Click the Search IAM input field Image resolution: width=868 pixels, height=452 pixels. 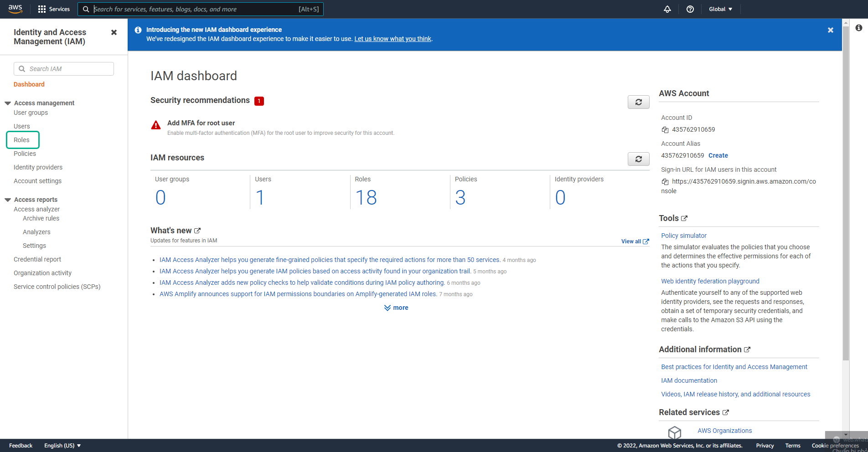[63, 68]
